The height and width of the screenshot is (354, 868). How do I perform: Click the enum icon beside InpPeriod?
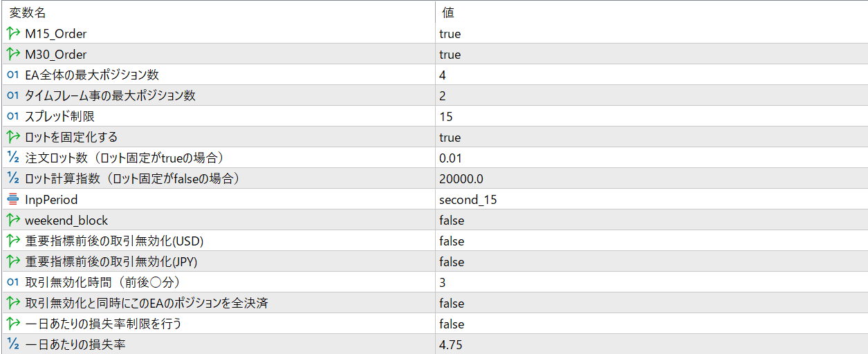tap(13, 199)
